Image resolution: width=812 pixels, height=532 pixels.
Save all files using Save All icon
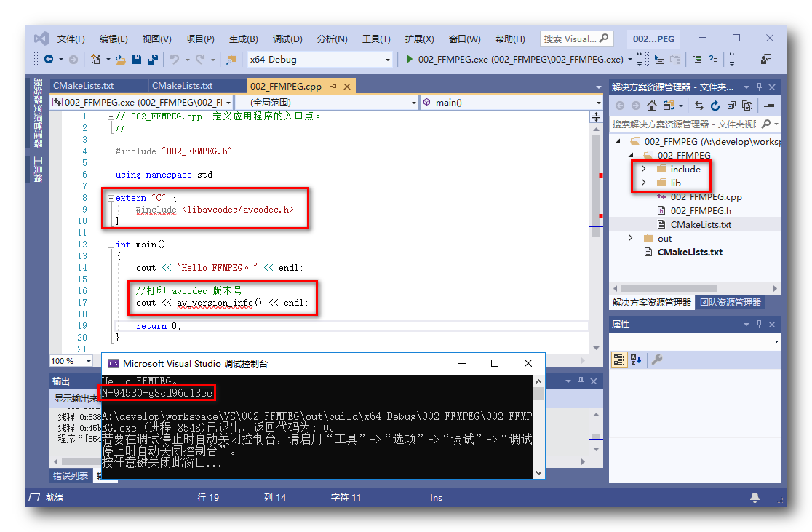(154, 59)
